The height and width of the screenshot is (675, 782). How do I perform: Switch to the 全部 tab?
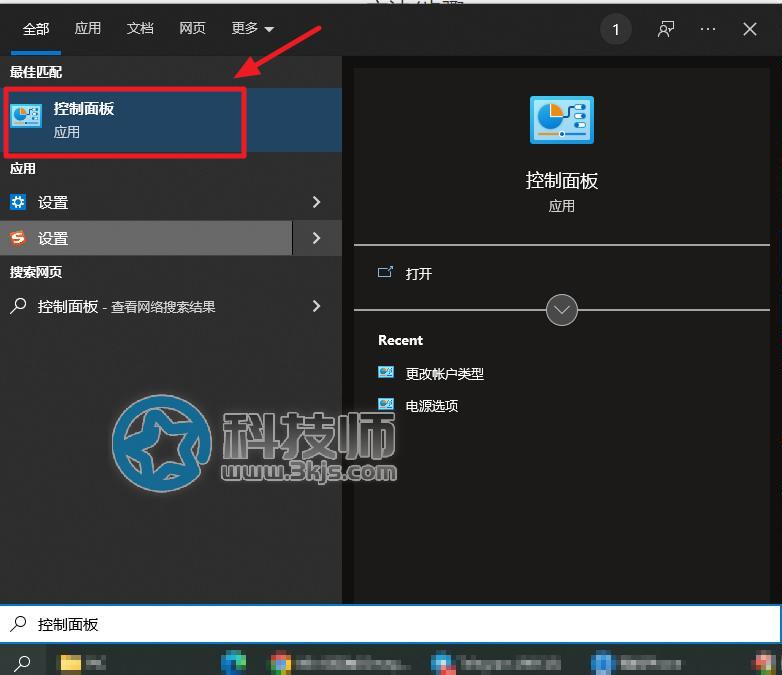36,29
